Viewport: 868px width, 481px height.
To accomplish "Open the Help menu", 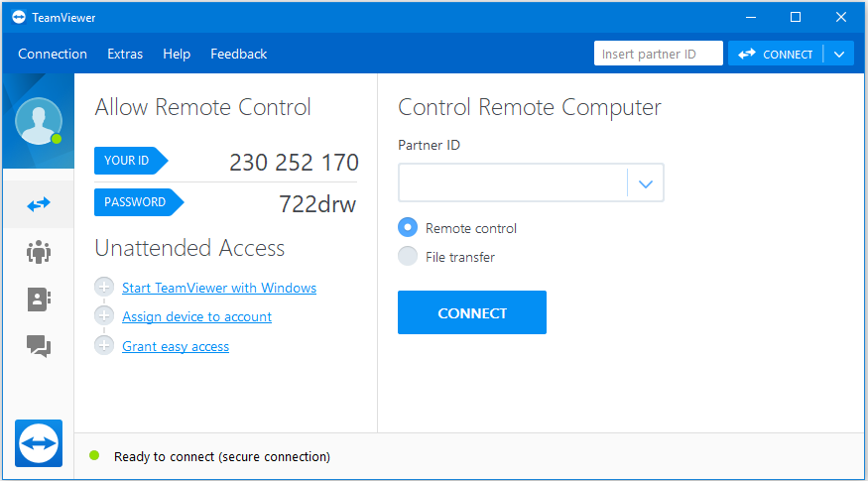I will tap(177, 54).
